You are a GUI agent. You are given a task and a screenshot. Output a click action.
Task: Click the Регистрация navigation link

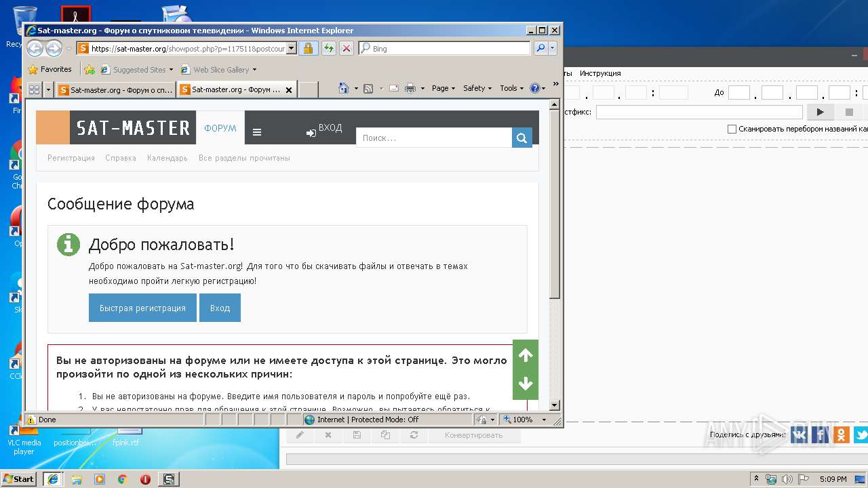tap(71, 158)
